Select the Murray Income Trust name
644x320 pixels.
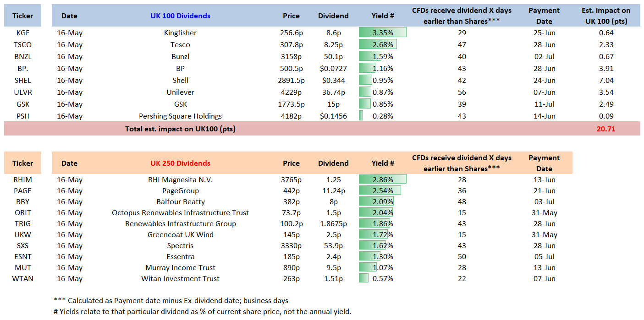tap(180, 268)
